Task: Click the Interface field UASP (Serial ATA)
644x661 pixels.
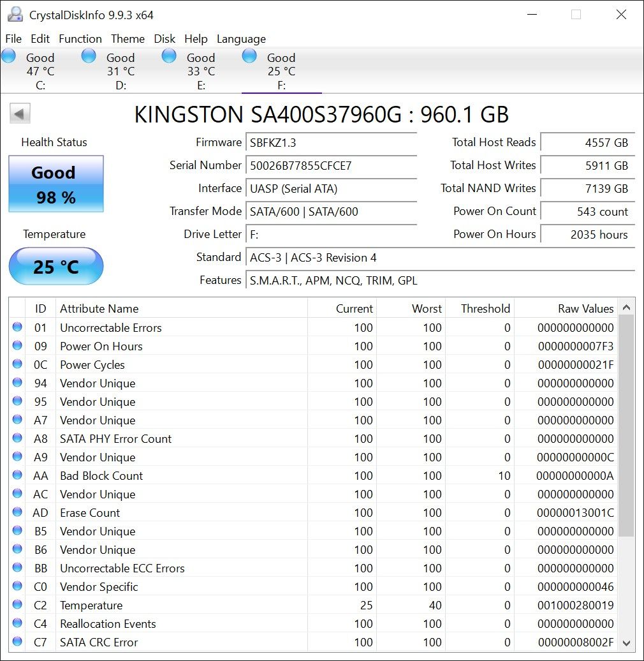Action: 331,188
